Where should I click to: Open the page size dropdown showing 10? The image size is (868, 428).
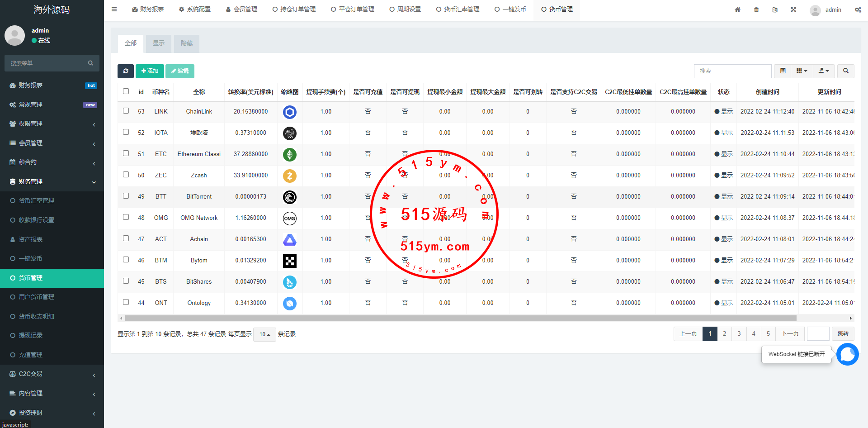click(264, 334)
